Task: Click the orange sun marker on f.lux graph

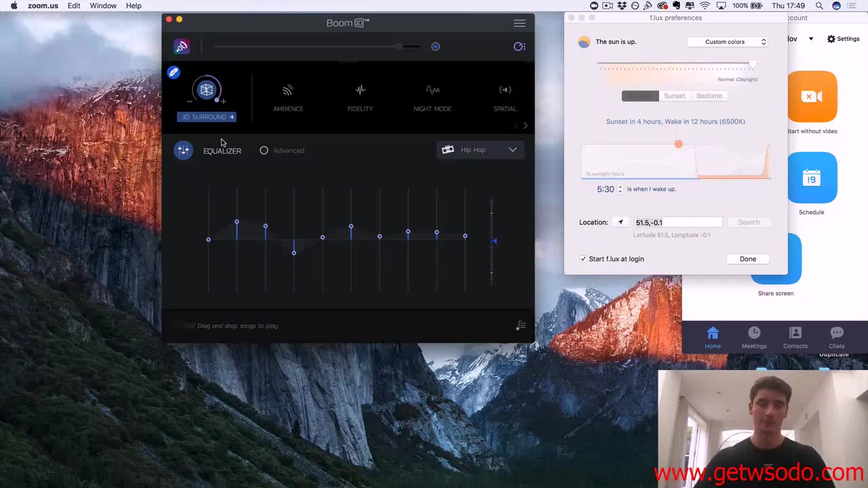Action: [678, 144]
